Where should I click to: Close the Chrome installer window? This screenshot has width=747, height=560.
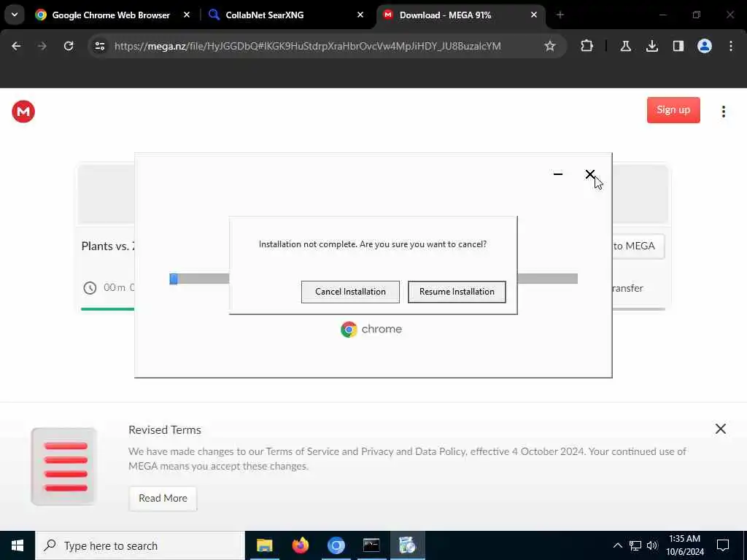pos(589,174)
